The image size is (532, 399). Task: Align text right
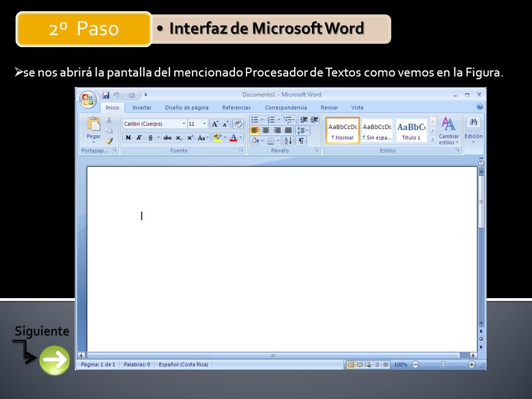[x=277, y=130]
